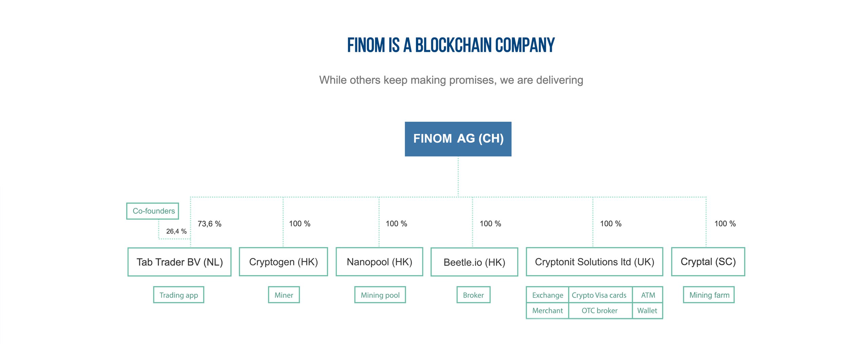This screenshot has height=344, width=868.
Task: Select the ATM cell
Action: (x=648, y=295)
